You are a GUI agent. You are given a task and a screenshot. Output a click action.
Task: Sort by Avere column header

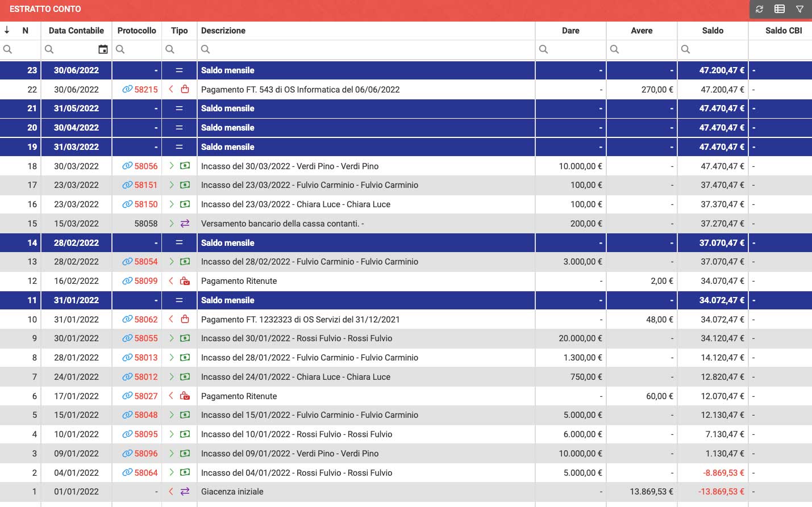[x=642, y=31]
